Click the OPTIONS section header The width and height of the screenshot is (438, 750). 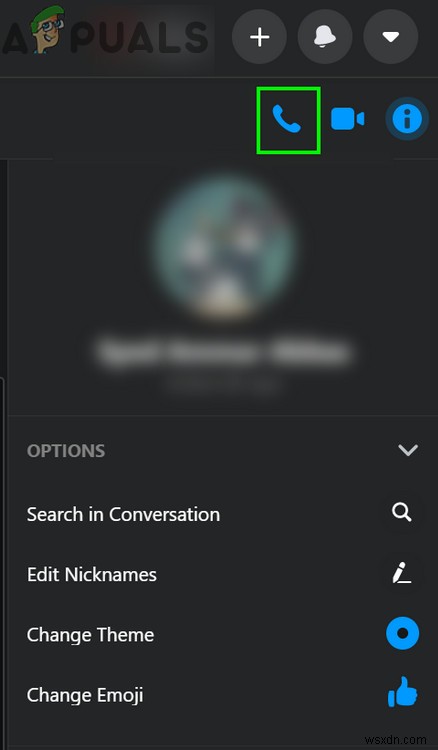point(66,451)
